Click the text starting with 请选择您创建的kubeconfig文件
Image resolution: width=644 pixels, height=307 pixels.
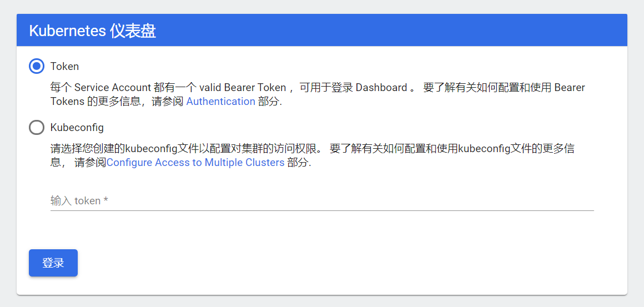[312, 155]
